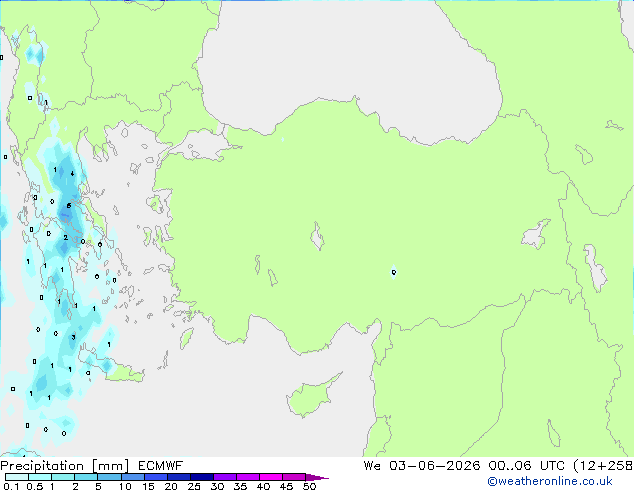This screenshot has height=490, width=634.
Task: Click the 'We 03-06-2026' date text
Action: [x=422, y=466]
